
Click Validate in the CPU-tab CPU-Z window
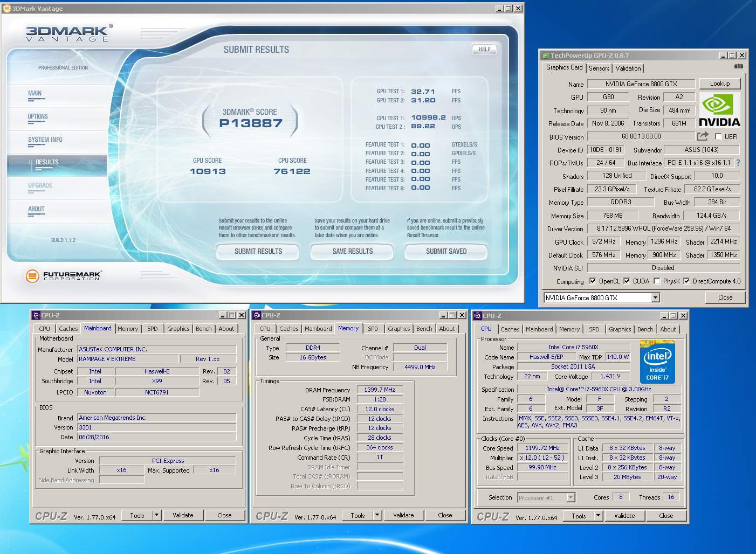coord(624,516)
